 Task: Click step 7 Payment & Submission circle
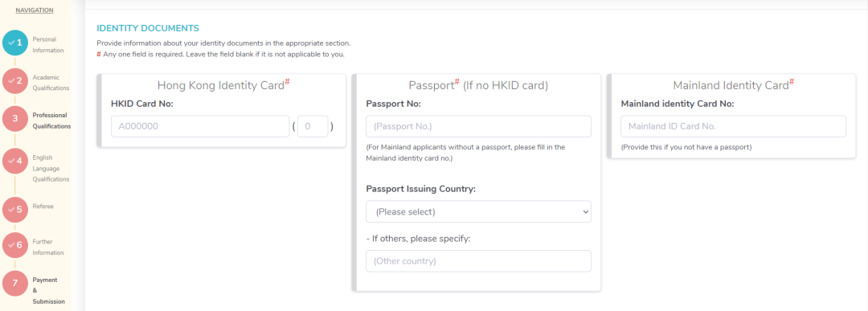click(x=15, y=284)
